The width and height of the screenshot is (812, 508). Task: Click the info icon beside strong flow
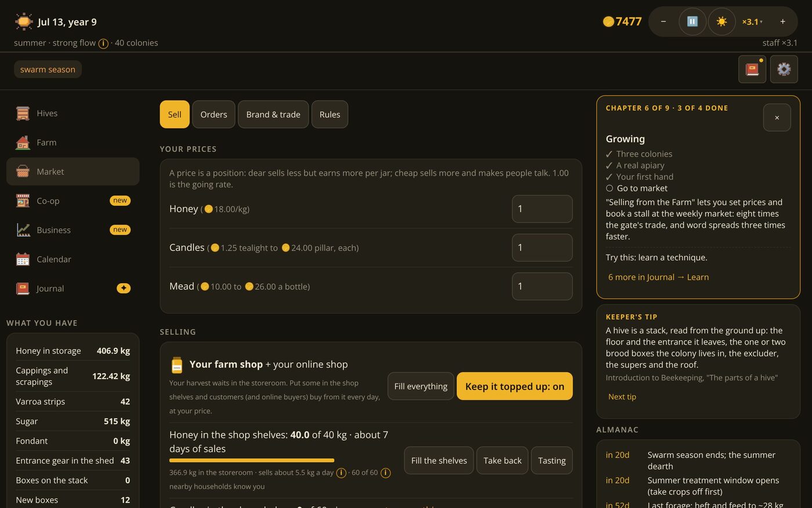click(x=103, y=44)
